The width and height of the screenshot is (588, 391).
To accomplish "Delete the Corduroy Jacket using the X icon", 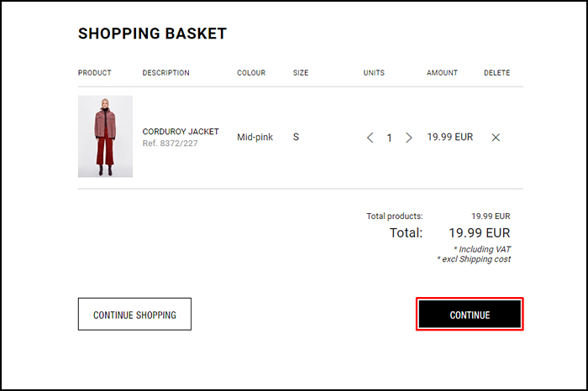I will pyautogui.click(x=496, y=138).
